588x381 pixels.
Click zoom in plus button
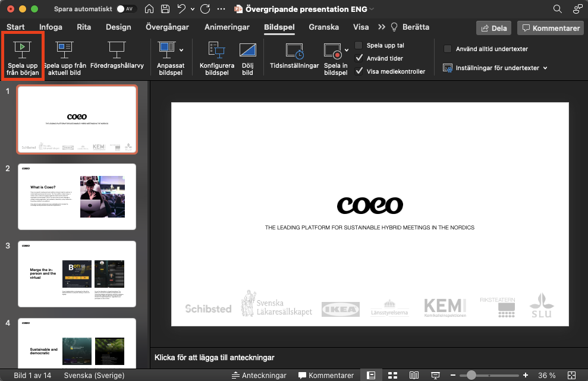526,375
